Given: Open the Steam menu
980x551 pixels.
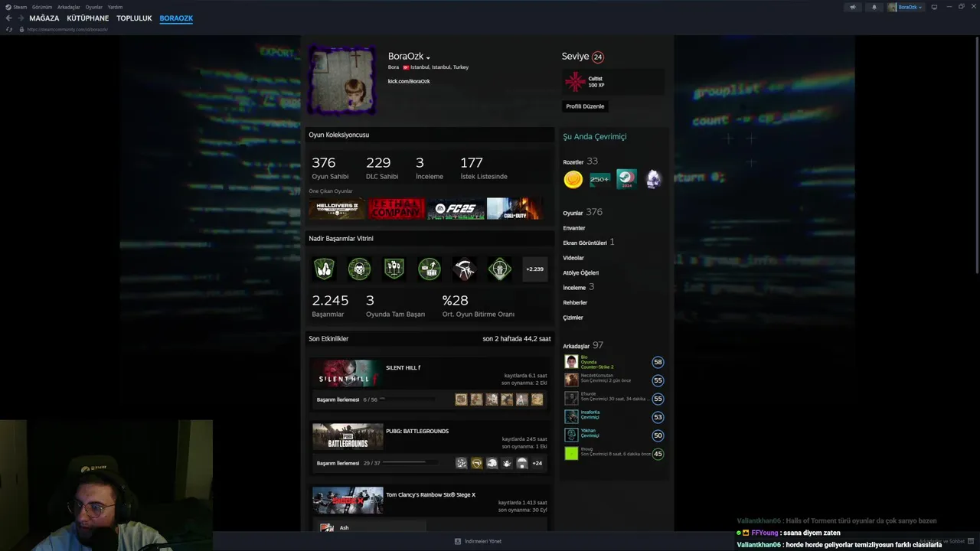Looking at the screenshot, I should pyautogui.click(x=16, y=7).
